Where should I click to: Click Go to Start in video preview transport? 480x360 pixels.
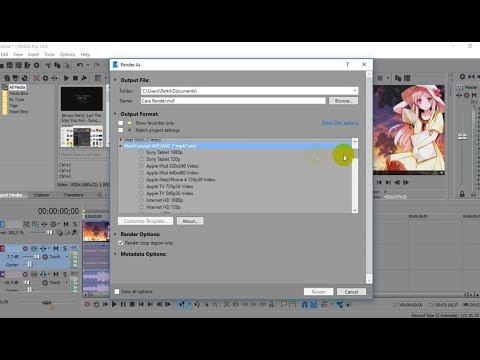pos(379,182)
